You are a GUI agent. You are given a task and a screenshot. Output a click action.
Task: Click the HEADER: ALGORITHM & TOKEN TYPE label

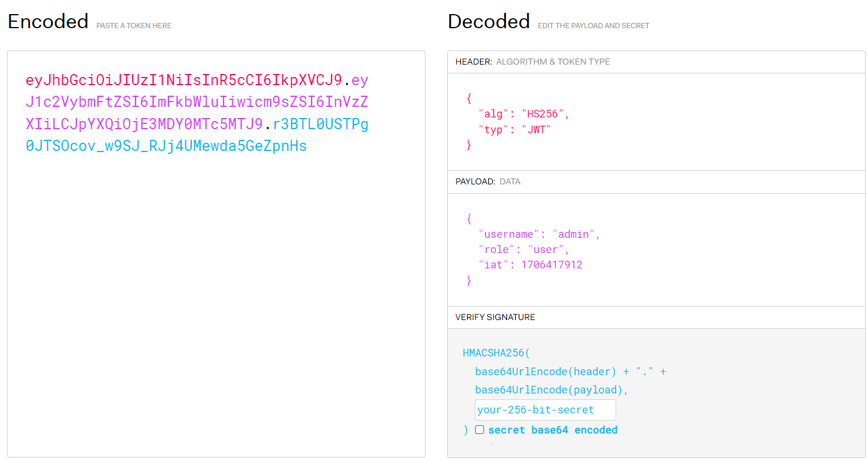tap(532, 62)
